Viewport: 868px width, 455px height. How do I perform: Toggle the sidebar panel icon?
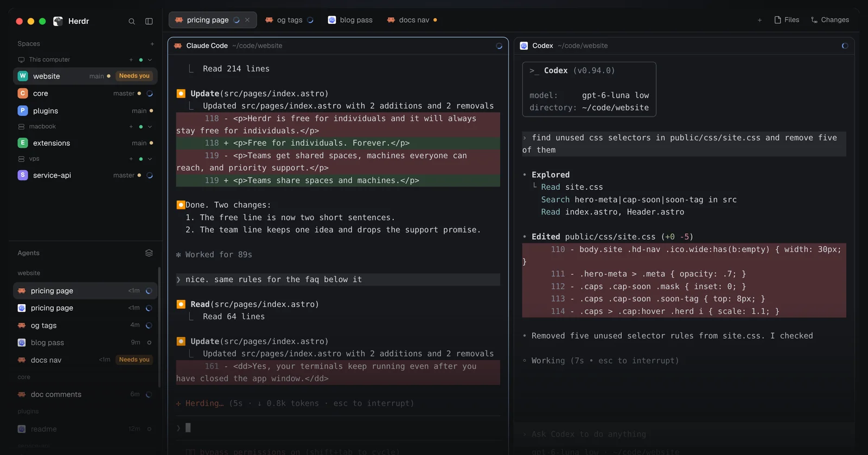click(x=149, y=21)
